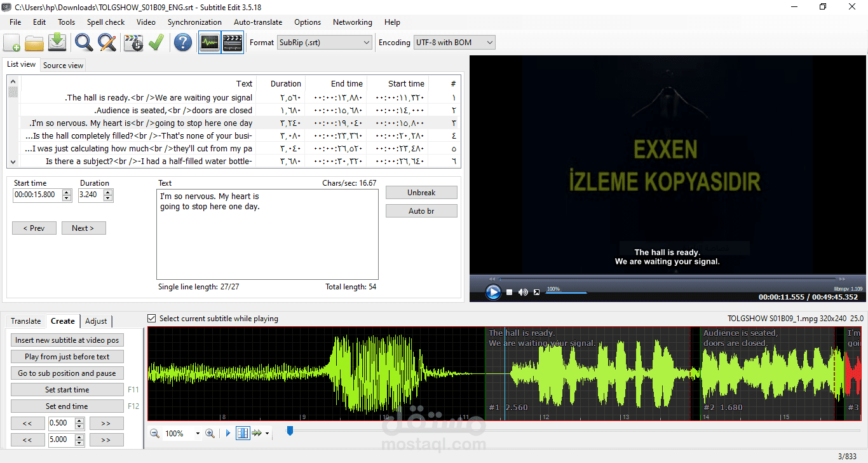Viewport: 868px width, 463px height.
Task: Open dropdown beside green double-arrow icon
Action: [x=267, y=434]
